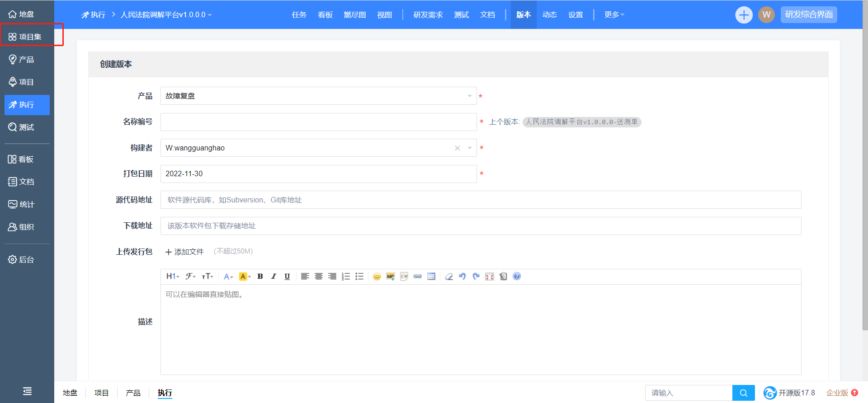Insert emoticon using smiley icon
The height and width of the screenshot is (403, 868).
377,276
